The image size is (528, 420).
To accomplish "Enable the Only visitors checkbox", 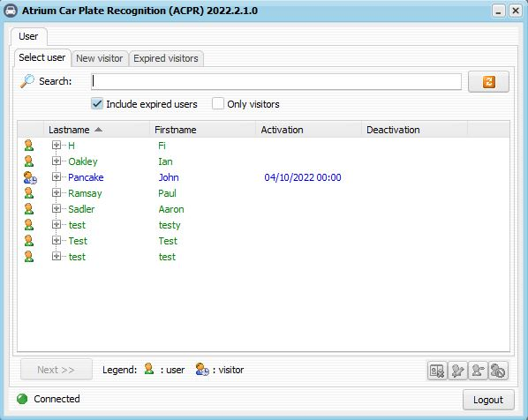I will tap(218, 103).
